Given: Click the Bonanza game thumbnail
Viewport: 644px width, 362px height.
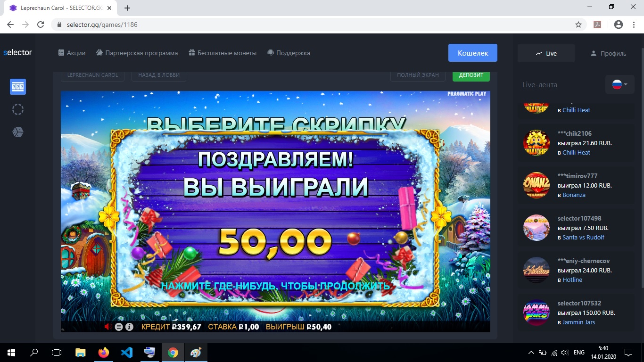Looking at the screenshot, I should click(x=537, y=185).
